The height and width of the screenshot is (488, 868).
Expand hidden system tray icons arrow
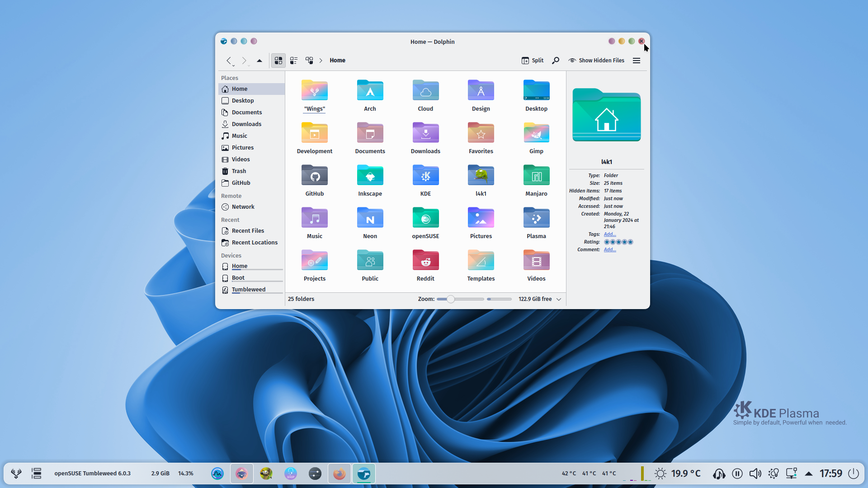point(809,474)
